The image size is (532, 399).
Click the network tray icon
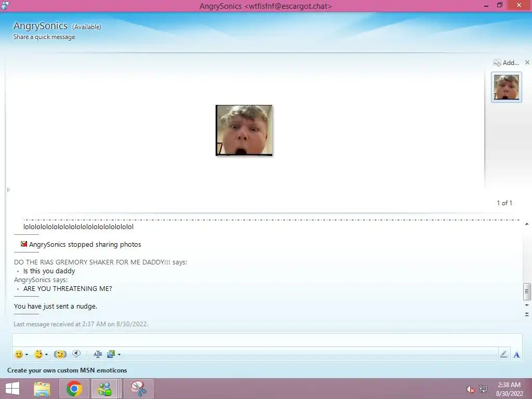pyautogui.click(x=483, y=389)
